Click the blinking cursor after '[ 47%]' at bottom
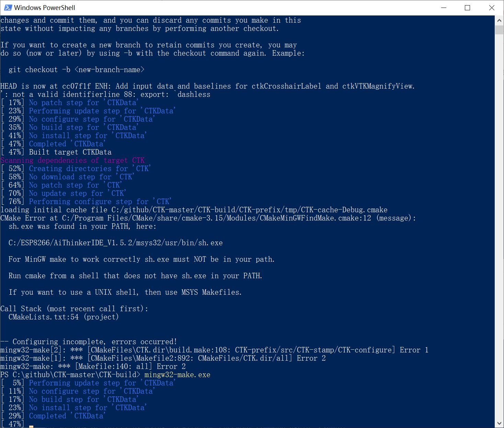 (31, 426)
